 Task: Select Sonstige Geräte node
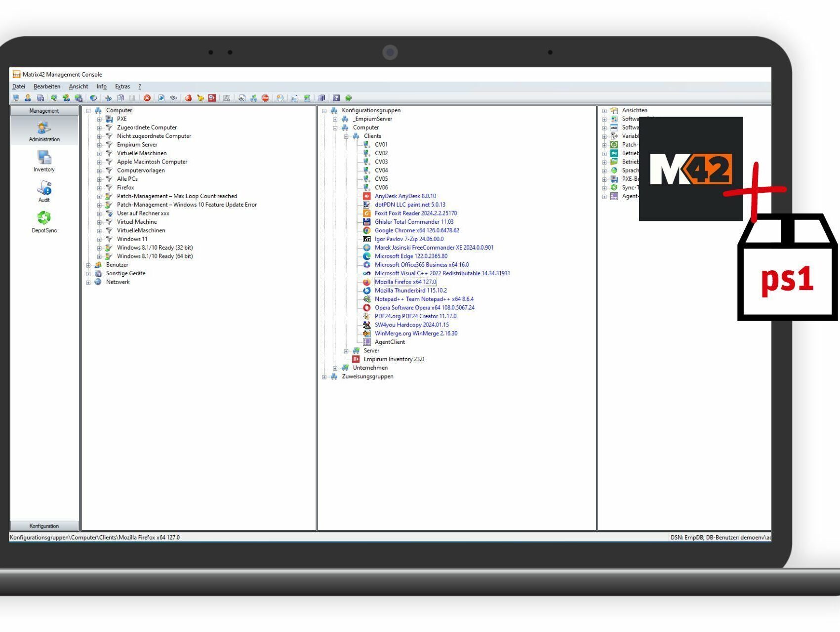tap(125, 273)
